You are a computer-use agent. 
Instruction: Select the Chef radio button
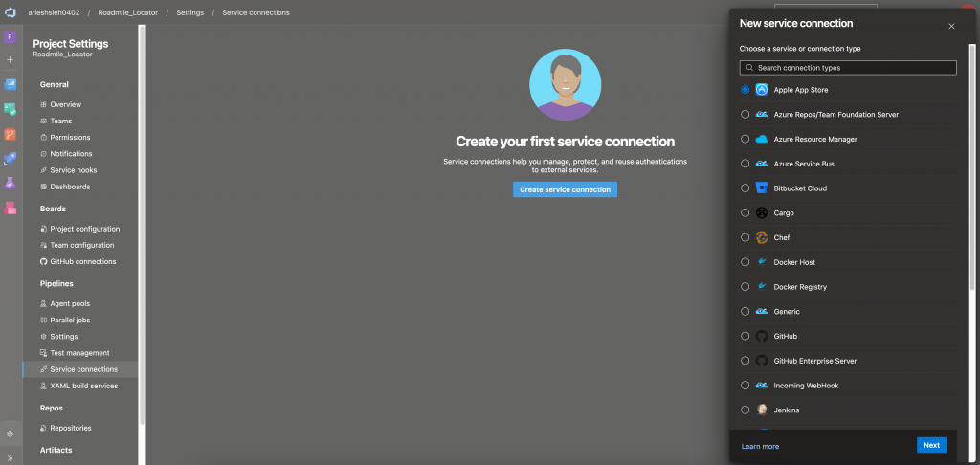tap(745, 237)
